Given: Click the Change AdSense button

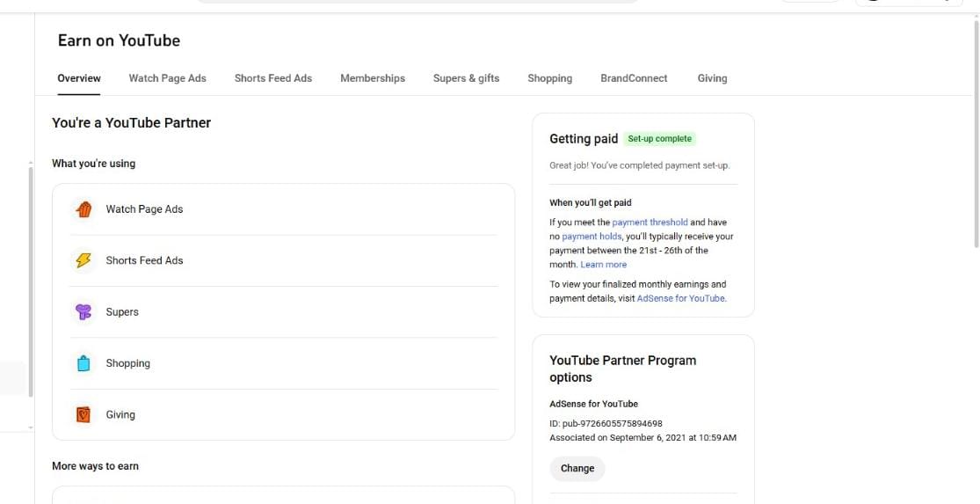Looking at the screenshot, I should [x=577, y=468].
